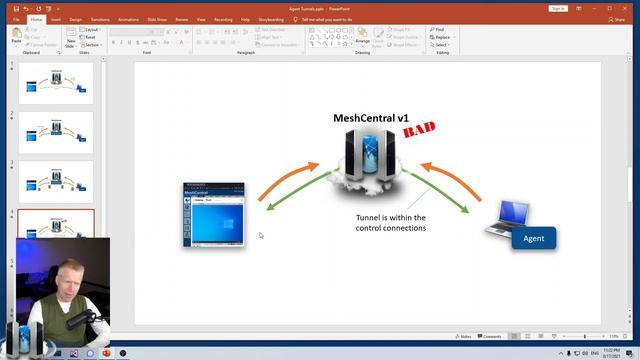Open the Shape Effects dropdown
Screen dimensions: 640x360
pyautogui.click(x=403, y=44)
